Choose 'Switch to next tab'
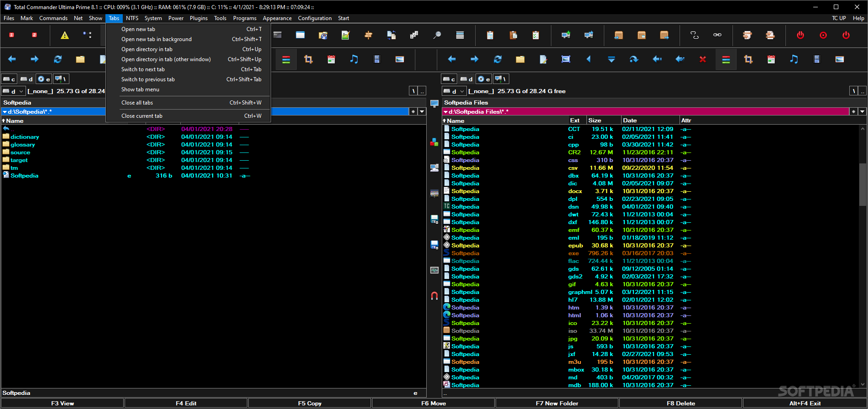 click(188, 69)
